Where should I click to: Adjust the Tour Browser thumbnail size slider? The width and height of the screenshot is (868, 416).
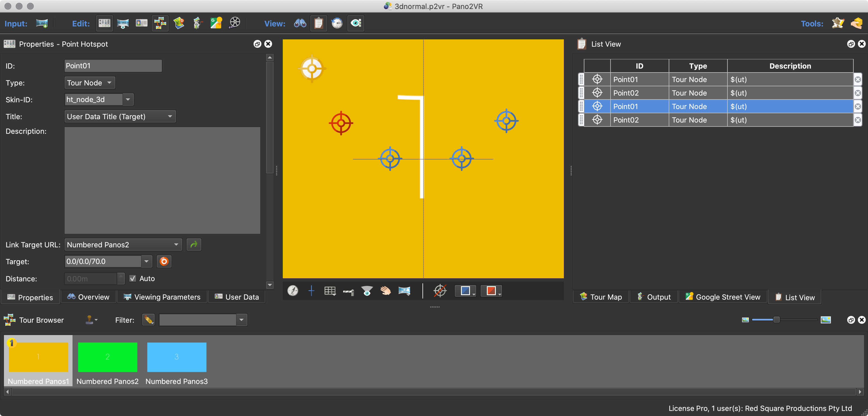pos(776,320)
